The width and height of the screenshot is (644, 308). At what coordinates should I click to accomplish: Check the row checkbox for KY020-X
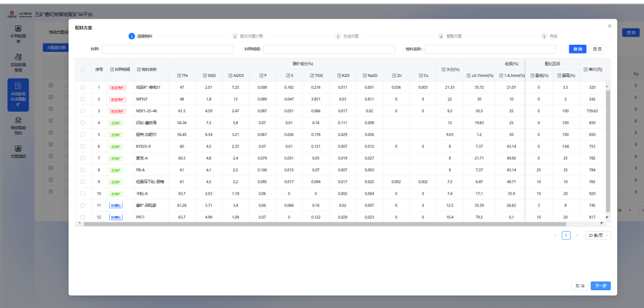(x=83, y=146)
